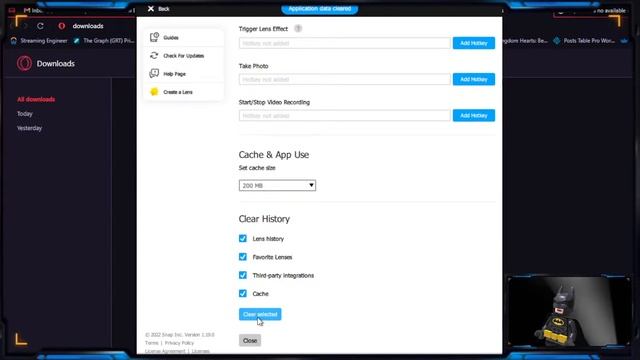This screenshot has width=640, height=360.
Task: Click the help icon beside Trigger Lens Effect
Action: pyautogui.click(x=298, y=29)
